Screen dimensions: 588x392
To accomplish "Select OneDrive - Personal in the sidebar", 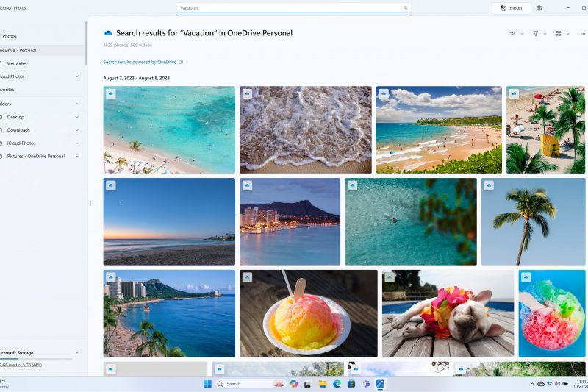I will (41, 50).
